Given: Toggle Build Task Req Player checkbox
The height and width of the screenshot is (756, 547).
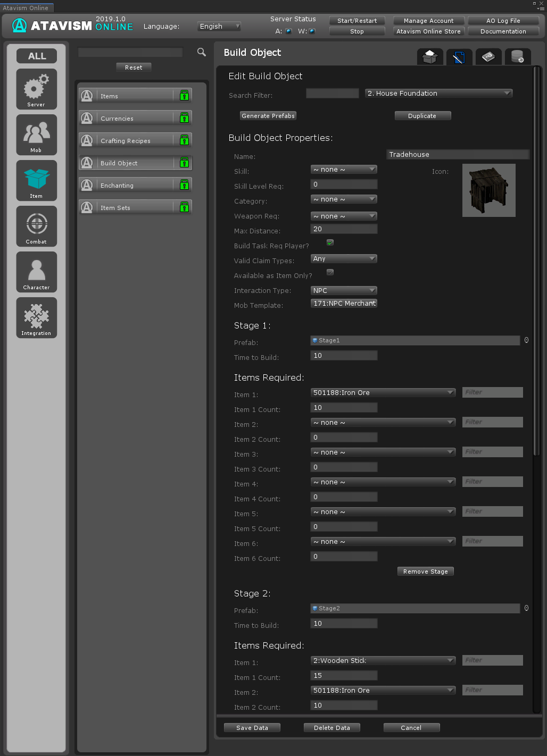Looking at the screenshot, I should click(x=330, y=242).
